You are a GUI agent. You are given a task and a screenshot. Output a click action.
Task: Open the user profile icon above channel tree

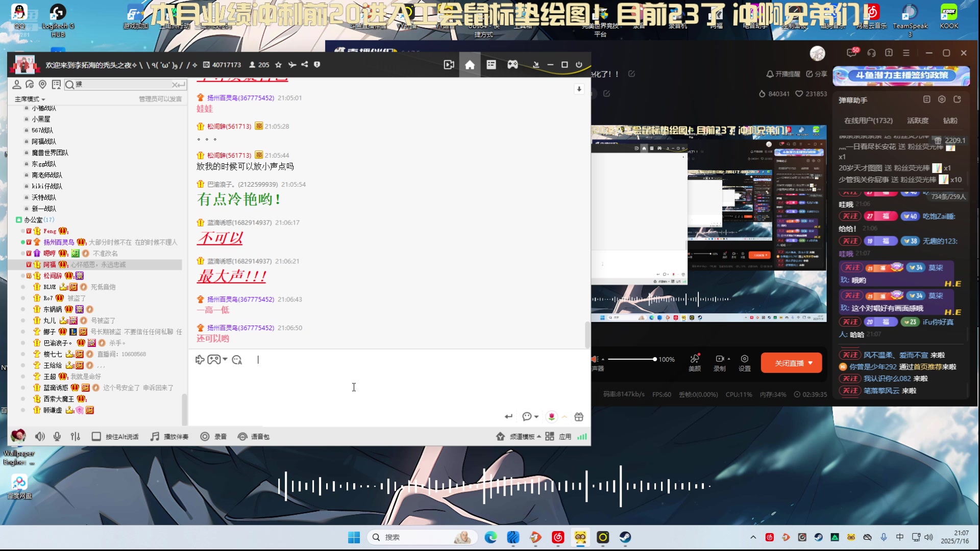point(17,84)
